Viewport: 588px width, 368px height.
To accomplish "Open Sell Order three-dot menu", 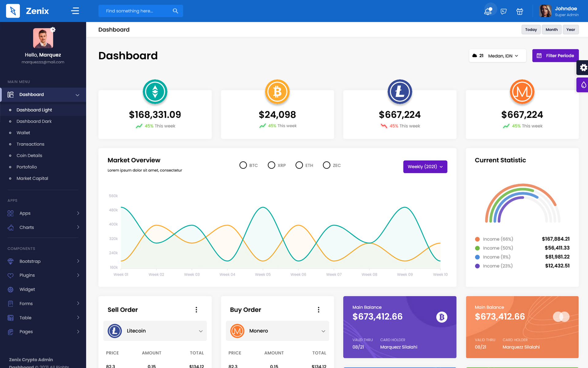I will pos(196,310).
